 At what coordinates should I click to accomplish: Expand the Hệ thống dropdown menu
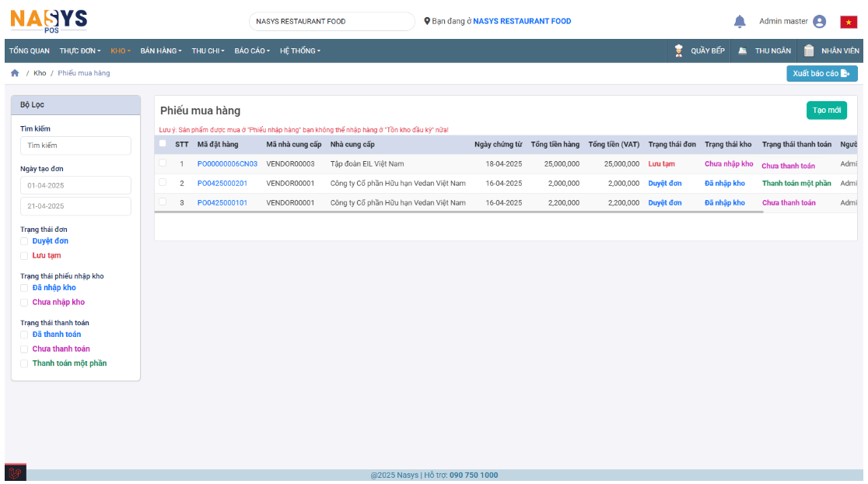click(300, 51)
